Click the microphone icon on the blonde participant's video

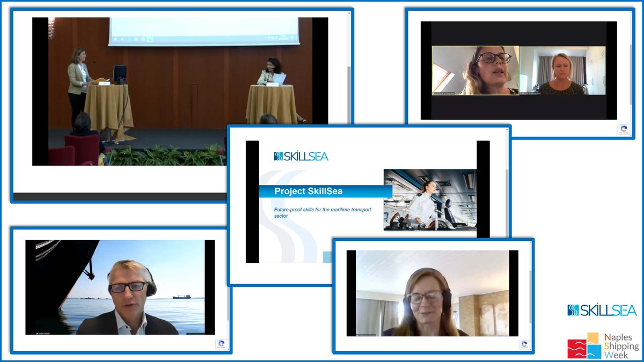[522, 93]
